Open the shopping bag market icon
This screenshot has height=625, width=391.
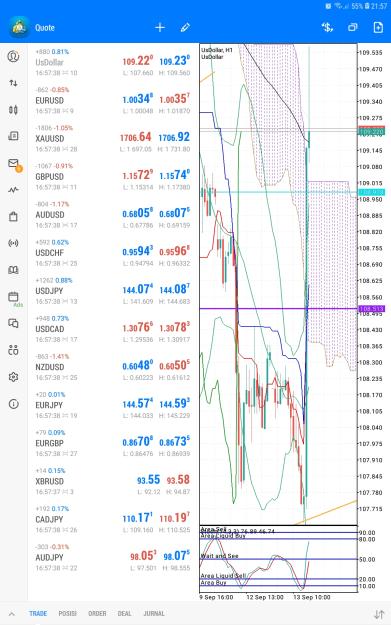[13, 216]
